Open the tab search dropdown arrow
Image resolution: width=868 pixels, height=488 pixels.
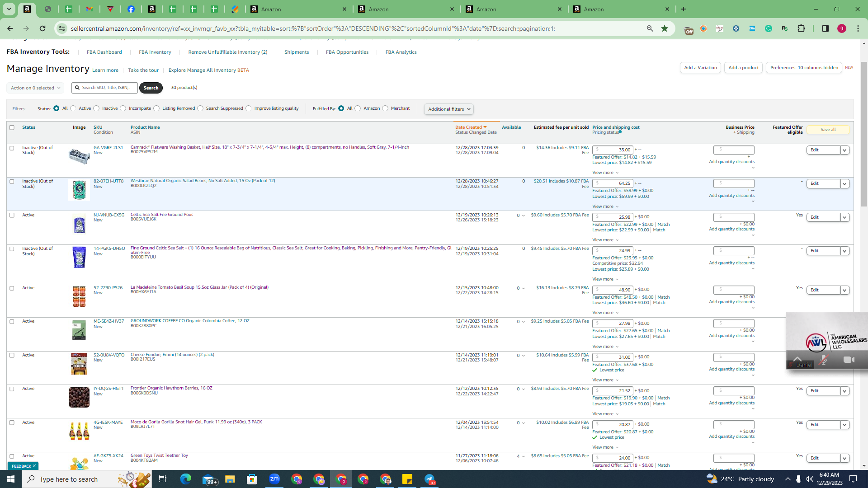(9, 9)
